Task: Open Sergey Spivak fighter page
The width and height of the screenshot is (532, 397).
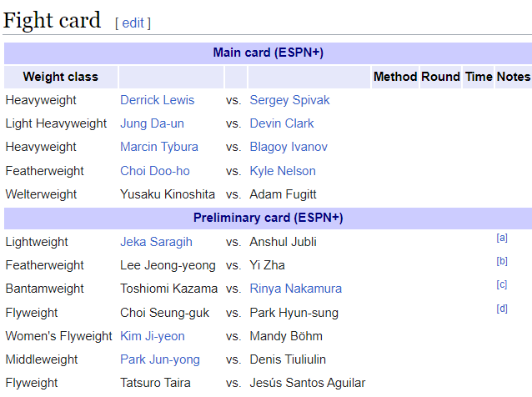Action: click(x=289, y=100)
